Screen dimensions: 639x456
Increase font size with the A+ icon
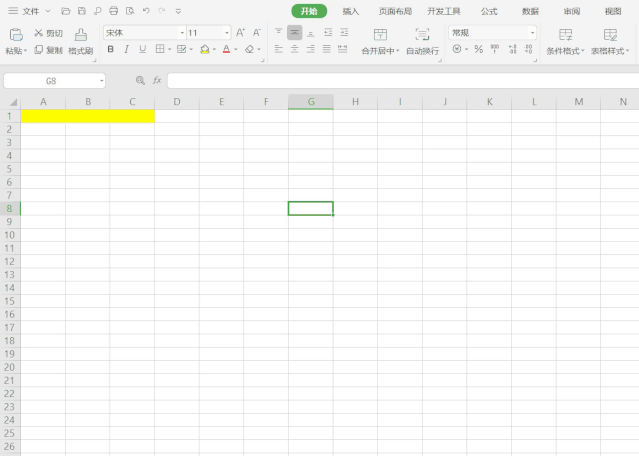240,33
